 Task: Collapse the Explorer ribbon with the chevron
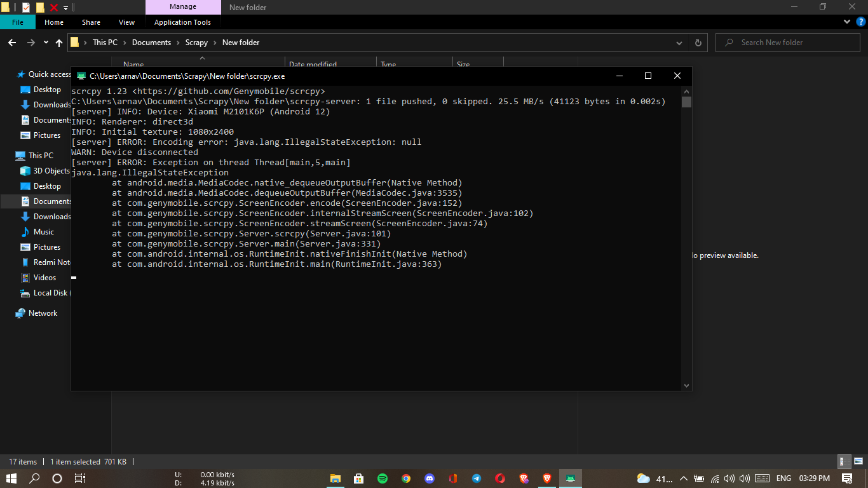point(846,21)
